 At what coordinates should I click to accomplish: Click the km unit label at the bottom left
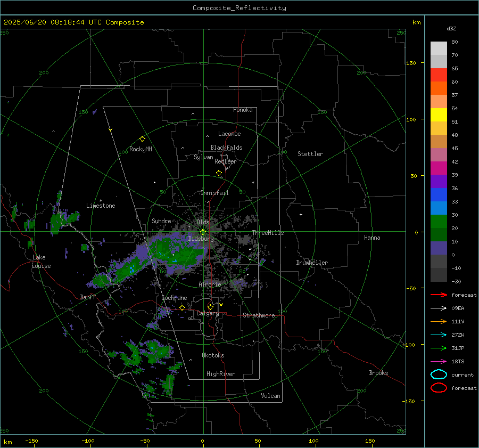click(7, 442)
